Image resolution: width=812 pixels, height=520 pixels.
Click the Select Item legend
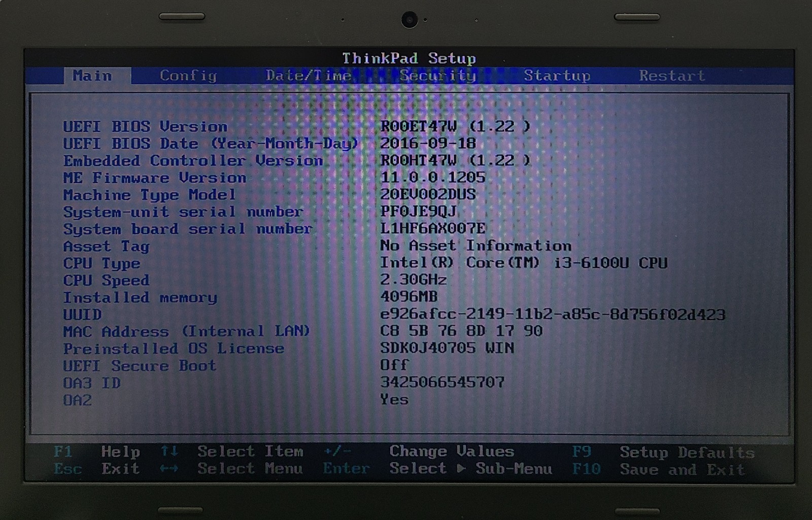click(x=251, y=452)
